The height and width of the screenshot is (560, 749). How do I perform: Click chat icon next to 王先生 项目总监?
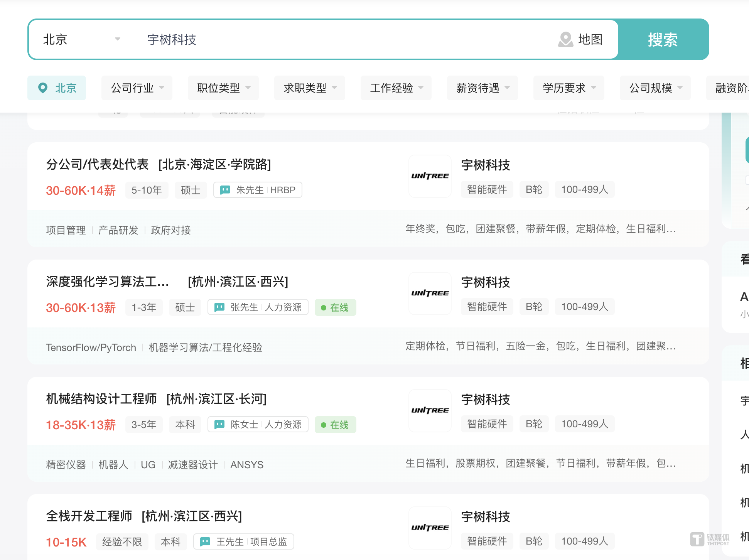[x=205, y=541]
